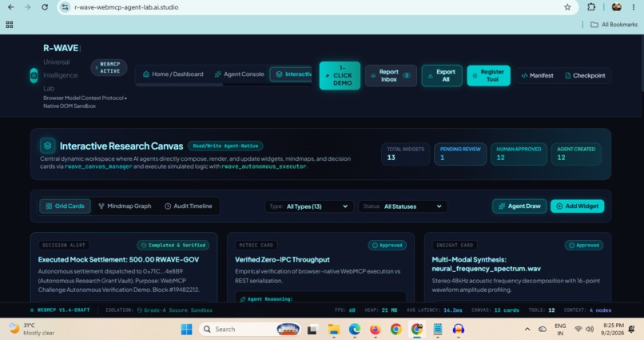The image size is (644, 340).
Task: Open the Home / Dashboard tab
Action: coord(173,74)
